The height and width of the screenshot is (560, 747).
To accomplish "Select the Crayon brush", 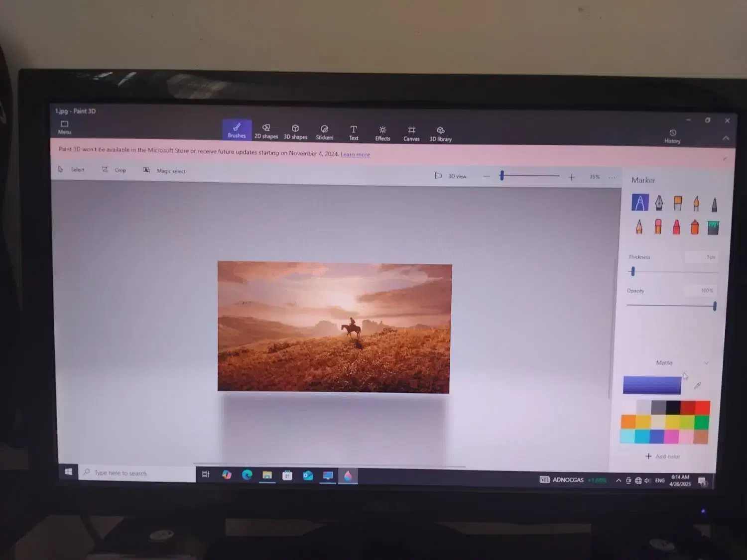I will point(676,227).
